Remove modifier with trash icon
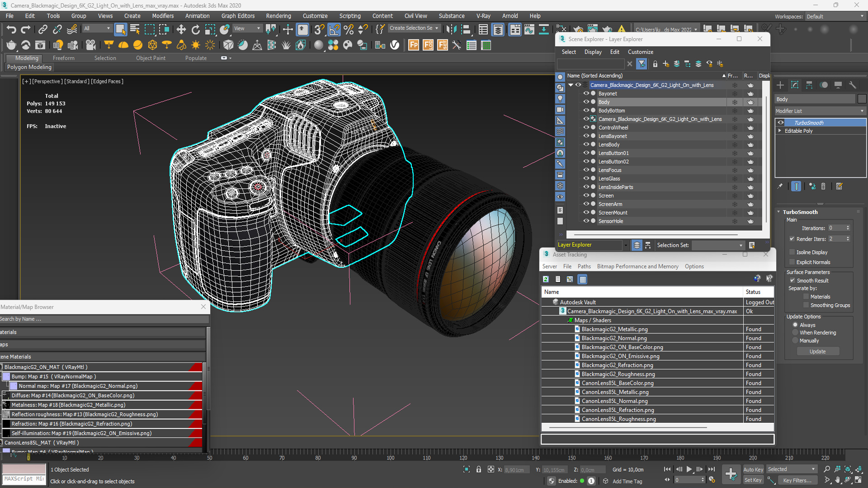The width and height of the screenshot is (868, 488). pos(823,186)
